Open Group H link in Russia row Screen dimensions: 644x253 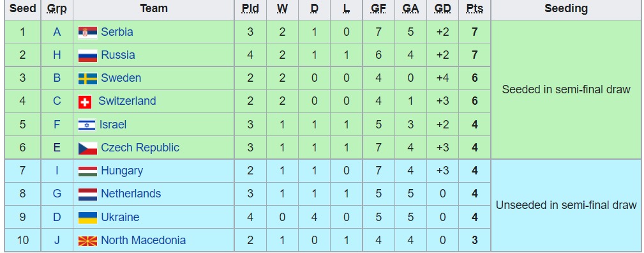[x=57, y=55]
